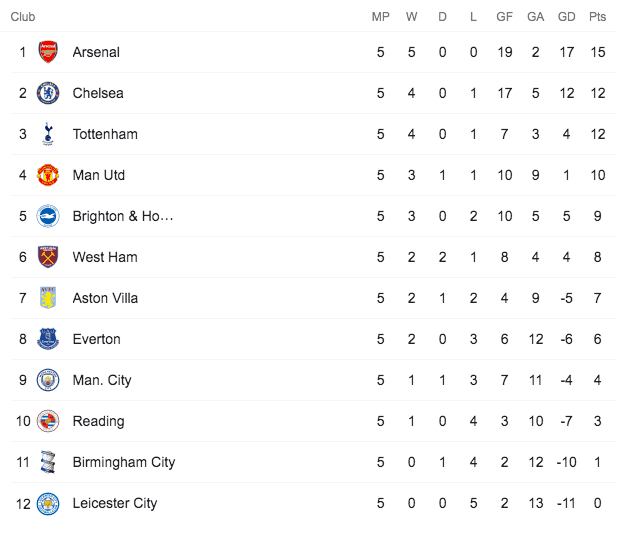Click the Brighton seagull crest
Screen dimensions: 617x533
[48, 216]
